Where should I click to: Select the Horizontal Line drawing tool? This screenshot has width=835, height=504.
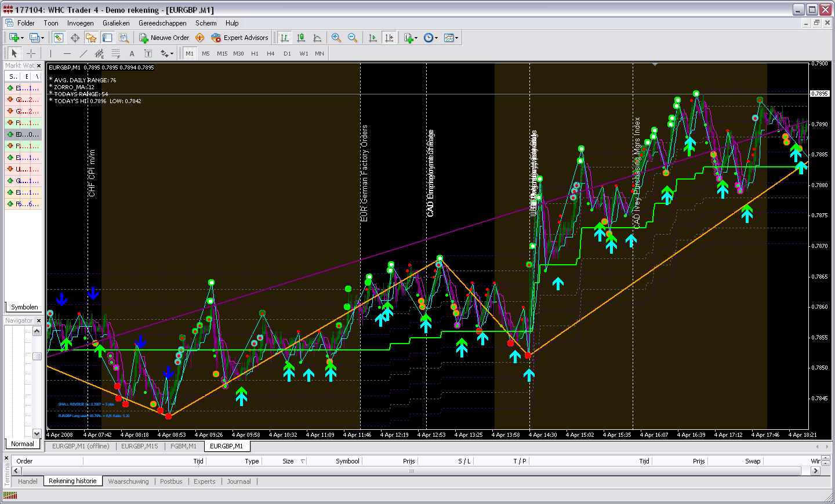tap(67, 53)
